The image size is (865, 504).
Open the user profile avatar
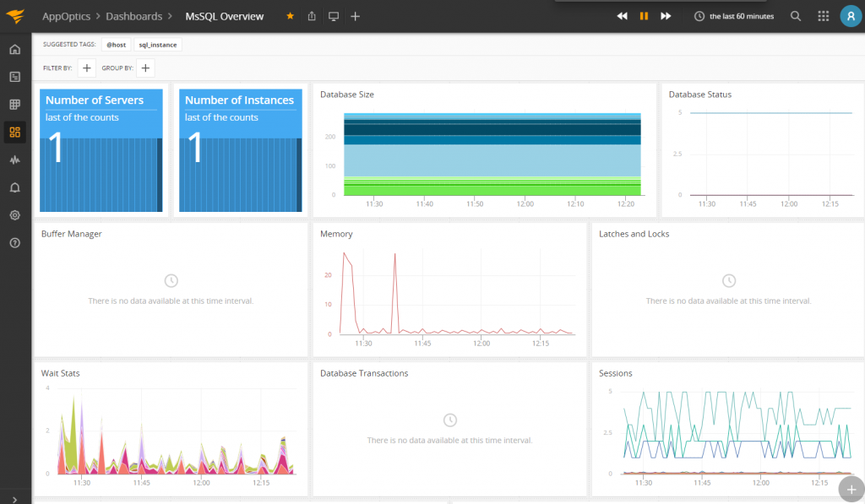(850, 16)
